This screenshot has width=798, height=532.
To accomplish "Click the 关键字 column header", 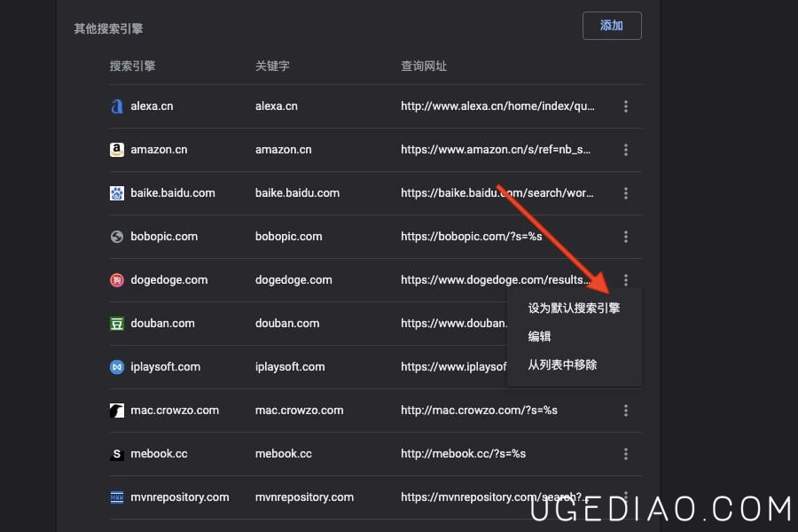I will click(x=272, y=66).
